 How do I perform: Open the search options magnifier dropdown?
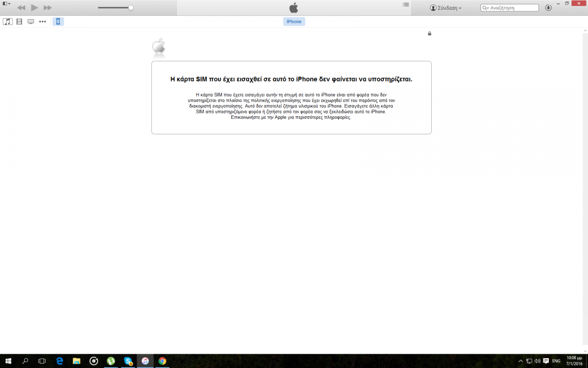pyautogui.click(x=486, y=8)
